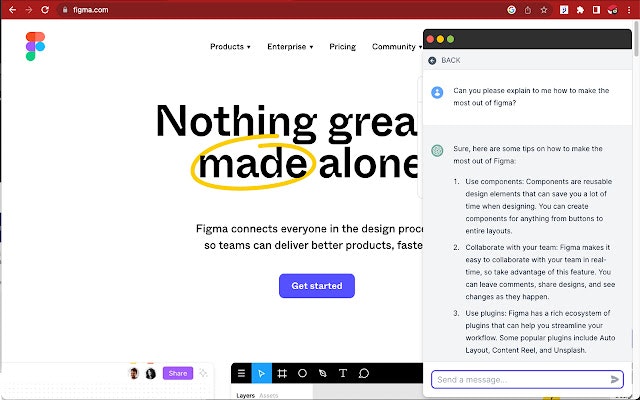Click the circled word "made" in the headline

(x=253, y=162)
